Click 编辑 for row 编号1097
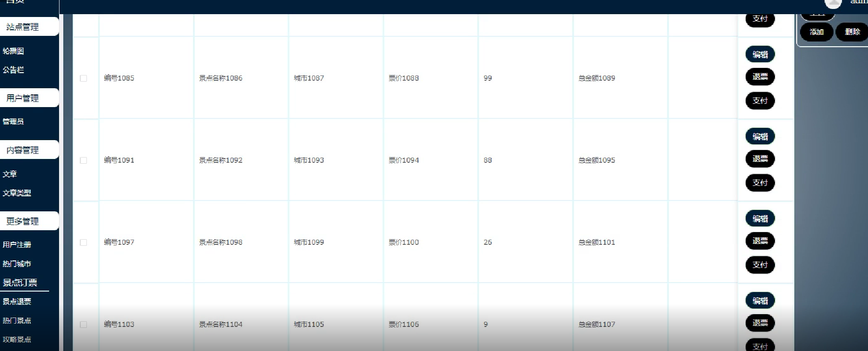The height and width of the screenshot is (351, 868). 760,218
